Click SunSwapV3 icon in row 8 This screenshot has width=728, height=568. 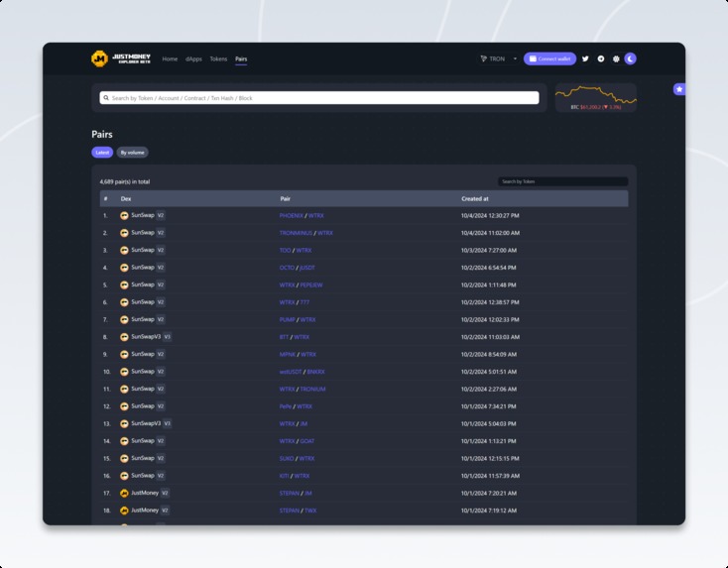(x=124, y=337)
